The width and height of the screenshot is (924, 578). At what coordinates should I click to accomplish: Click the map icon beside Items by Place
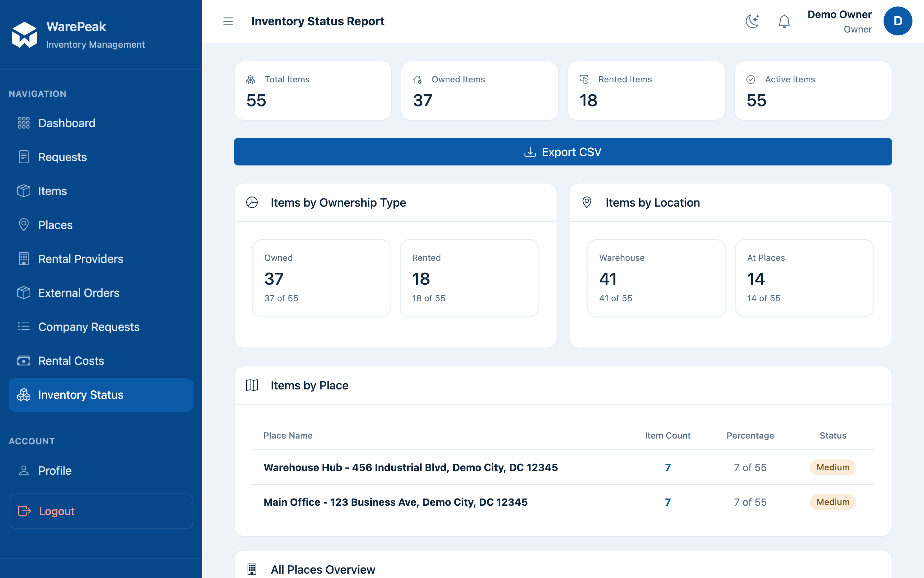click(x=252, y=385)
